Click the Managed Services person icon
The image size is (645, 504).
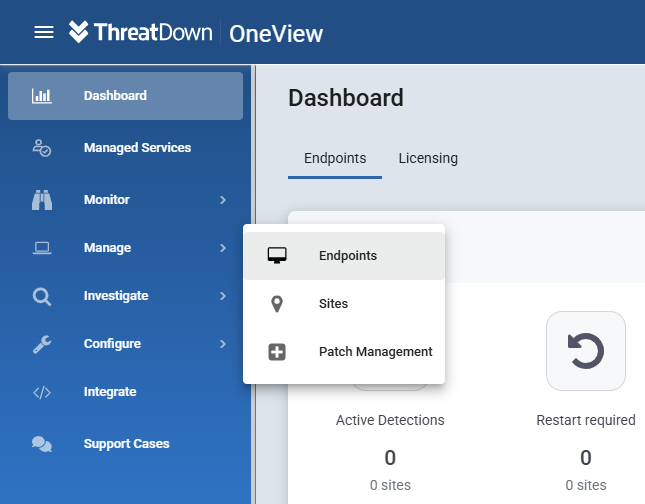(x=42, y=148)
